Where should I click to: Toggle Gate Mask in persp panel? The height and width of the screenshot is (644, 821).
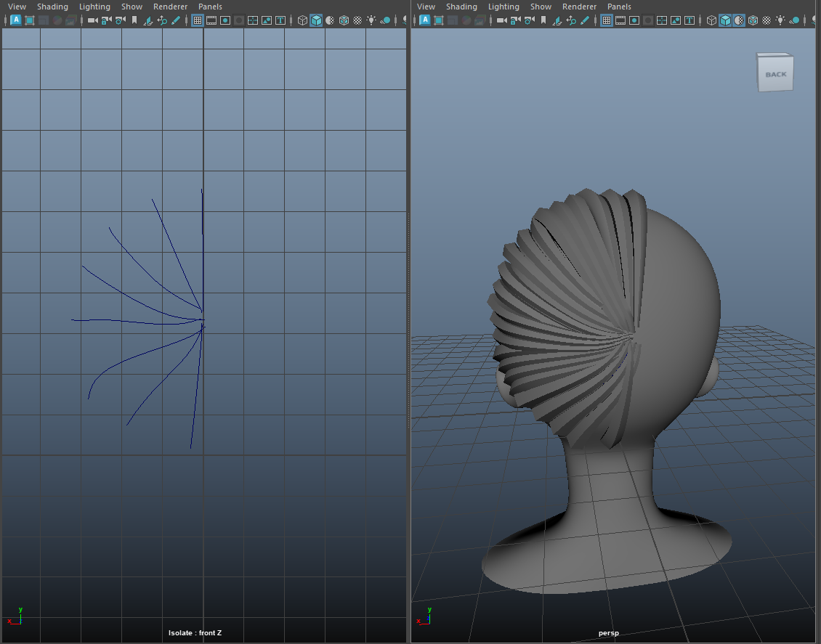pyautogui.click(x=647, y=20)
